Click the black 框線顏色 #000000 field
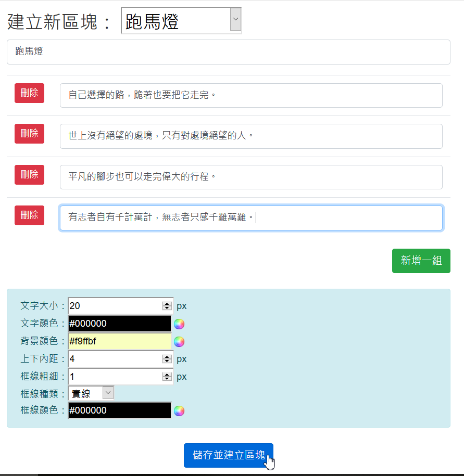 (119, 410)
